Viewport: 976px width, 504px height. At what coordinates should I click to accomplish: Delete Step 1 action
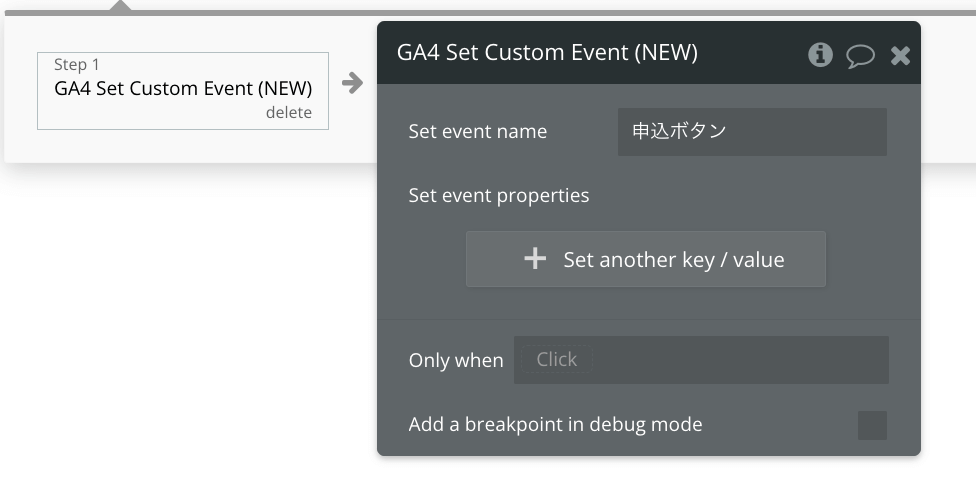point(289,113)
